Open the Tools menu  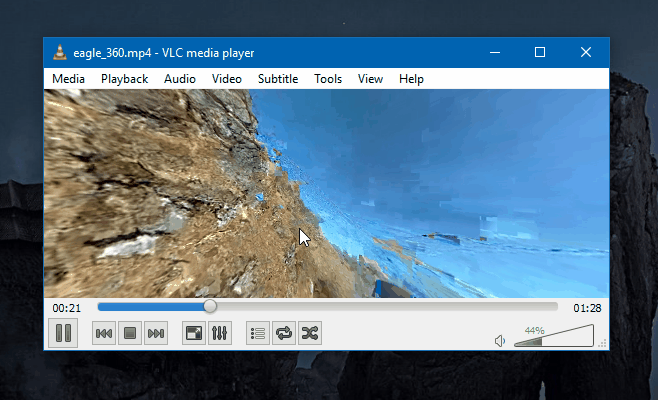328,79
